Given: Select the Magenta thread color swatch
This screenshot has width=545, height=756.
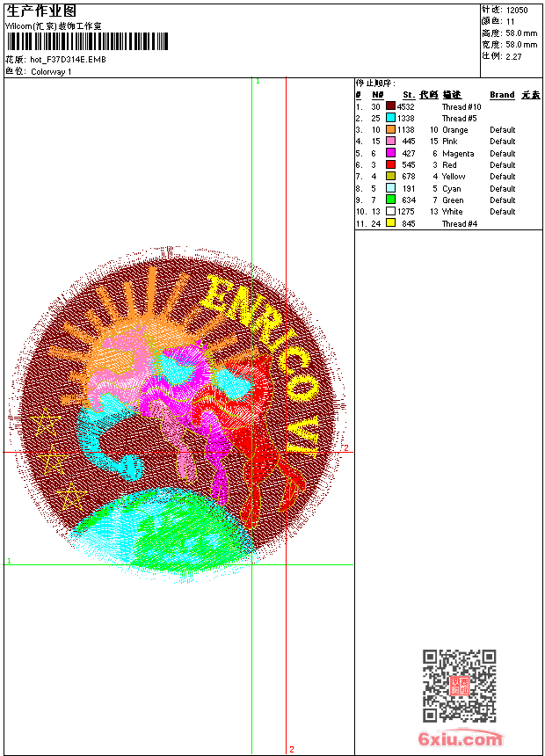Looking at the screenshot, I should pos(390,153).
